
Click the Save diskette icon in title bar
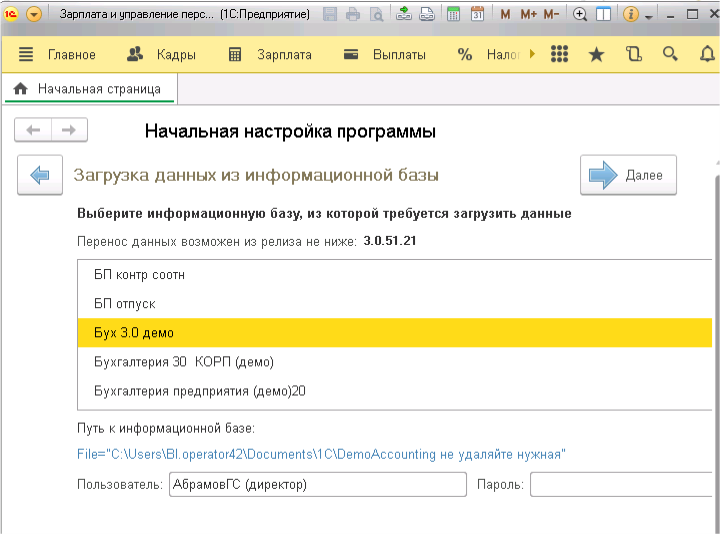click(x=330, y=15)
